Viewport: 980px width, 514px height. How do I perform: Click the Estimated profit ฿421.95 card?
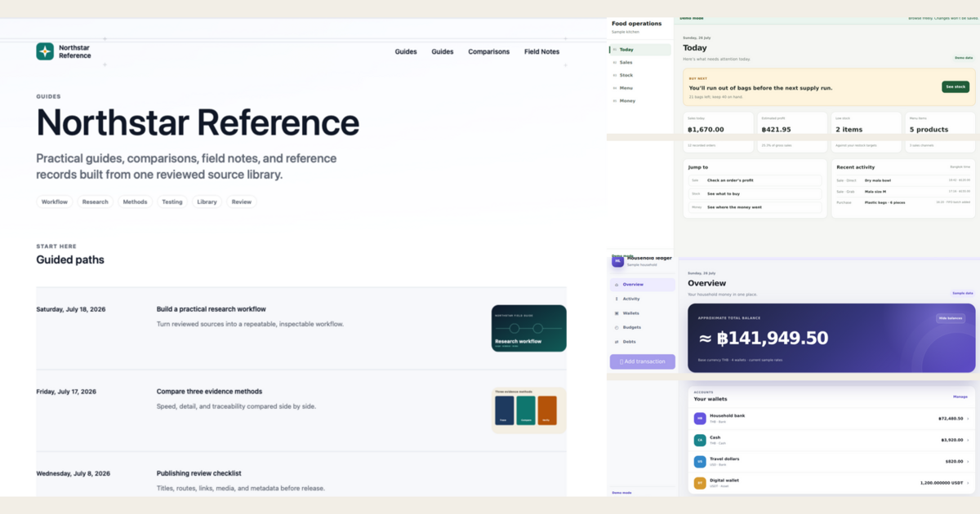(792, 132)
